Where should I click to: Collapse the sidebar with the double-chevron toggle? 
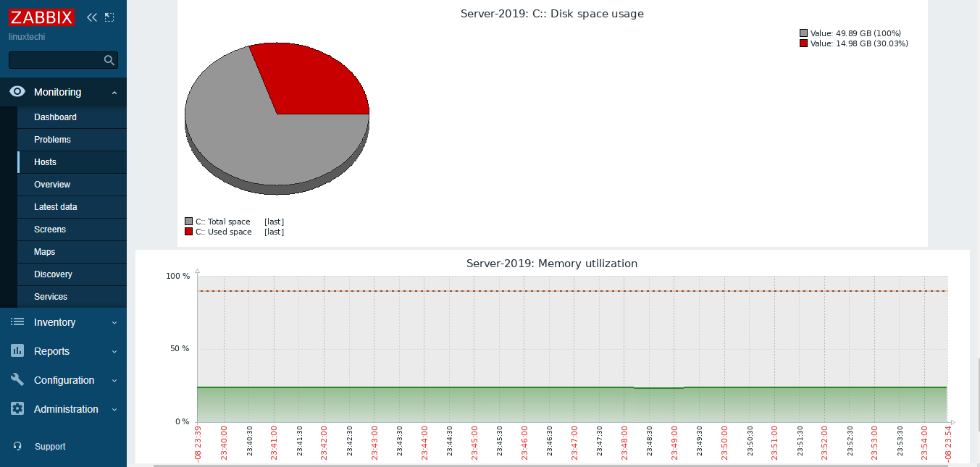[x=91, y=16]
